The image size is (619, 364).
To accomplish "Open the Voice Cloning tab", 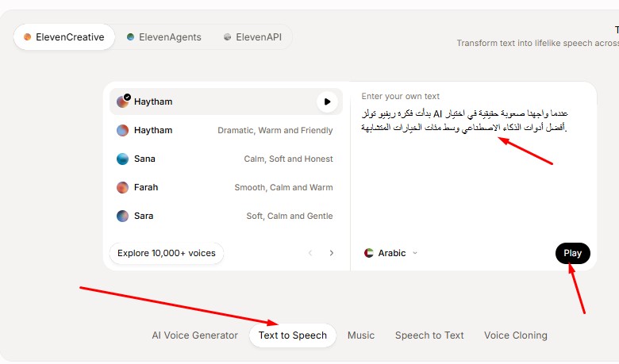I will [x=516, y=335].
